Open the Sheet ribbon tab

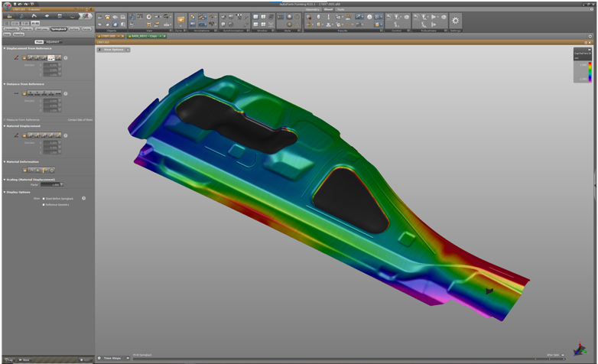pos(328,9)
